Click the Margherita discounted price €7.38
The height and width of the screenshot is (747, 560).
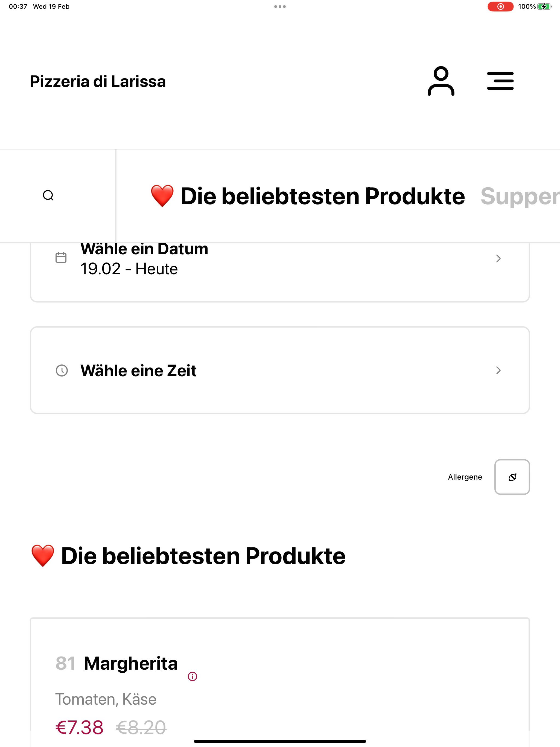point(79,727)
